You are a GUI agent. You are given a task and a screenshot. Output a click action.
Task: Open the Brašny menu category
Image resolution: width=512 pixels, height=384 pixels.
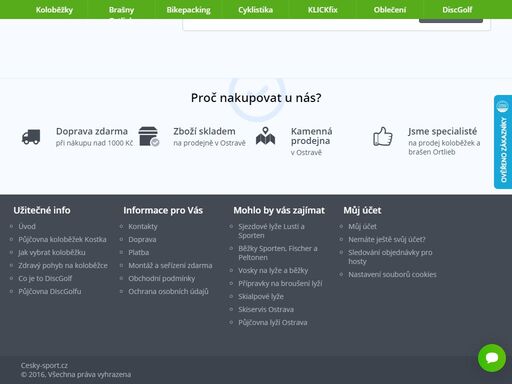tap(121, 10)
